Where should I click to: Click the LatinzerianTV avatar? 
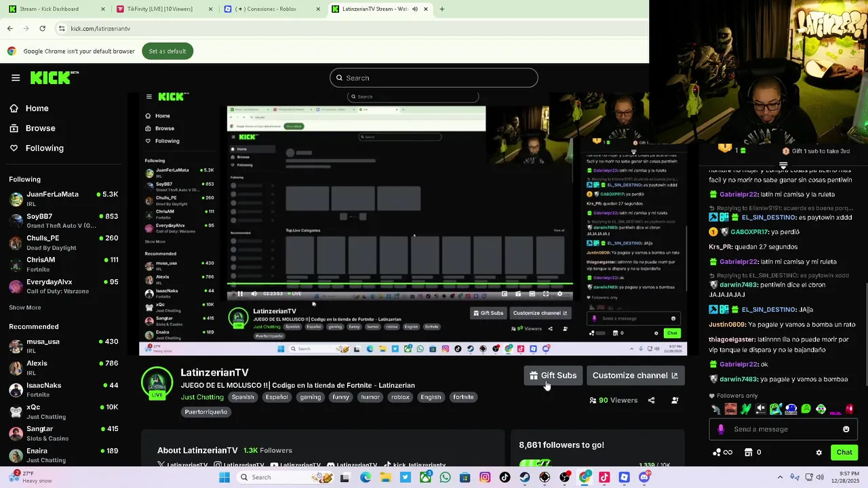tap(157, 383)
